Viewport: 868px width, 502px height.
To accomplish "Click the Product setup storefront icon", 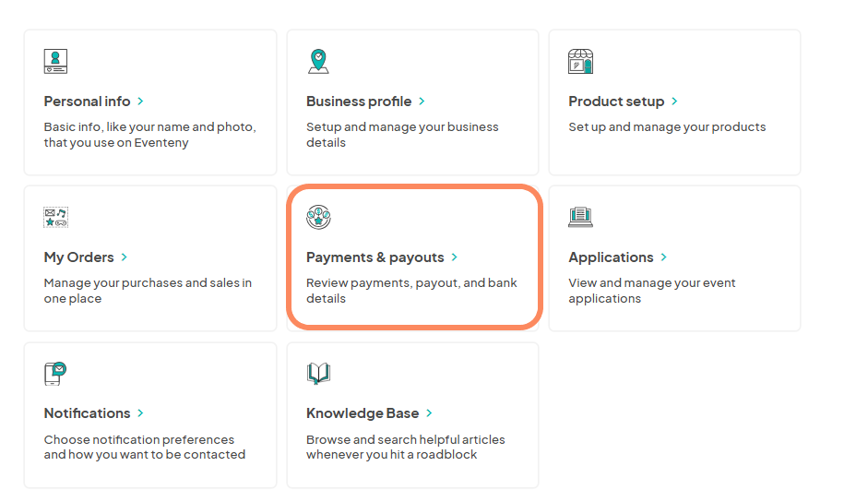I will 580,62.
